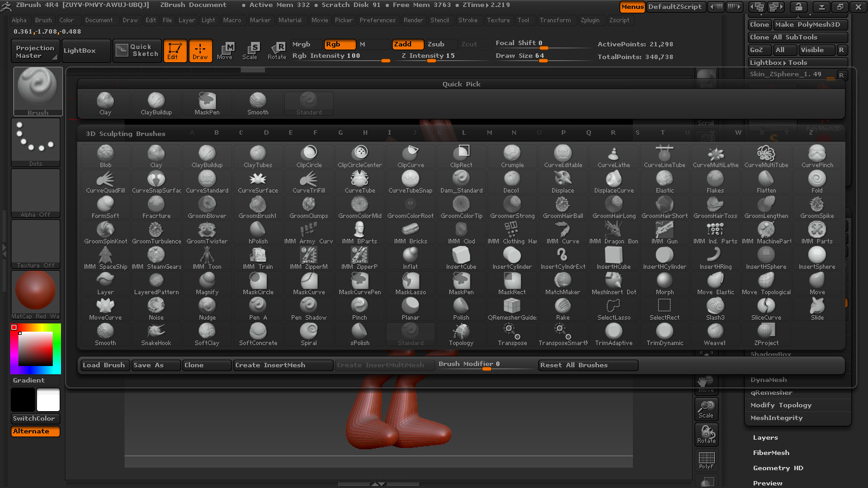This screenshot has height=488, width=868.
Task: Open the current brush thumbnail selector
Action: pos(37,91)
